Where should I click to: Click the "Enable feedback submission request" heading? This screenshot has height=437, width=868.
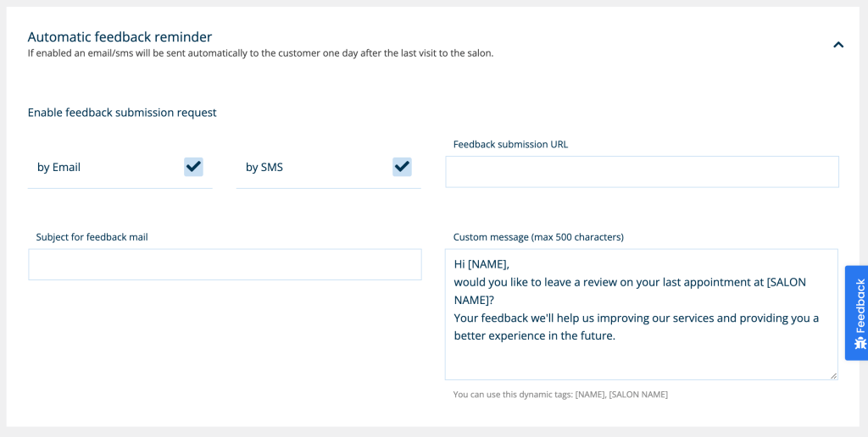122,113
